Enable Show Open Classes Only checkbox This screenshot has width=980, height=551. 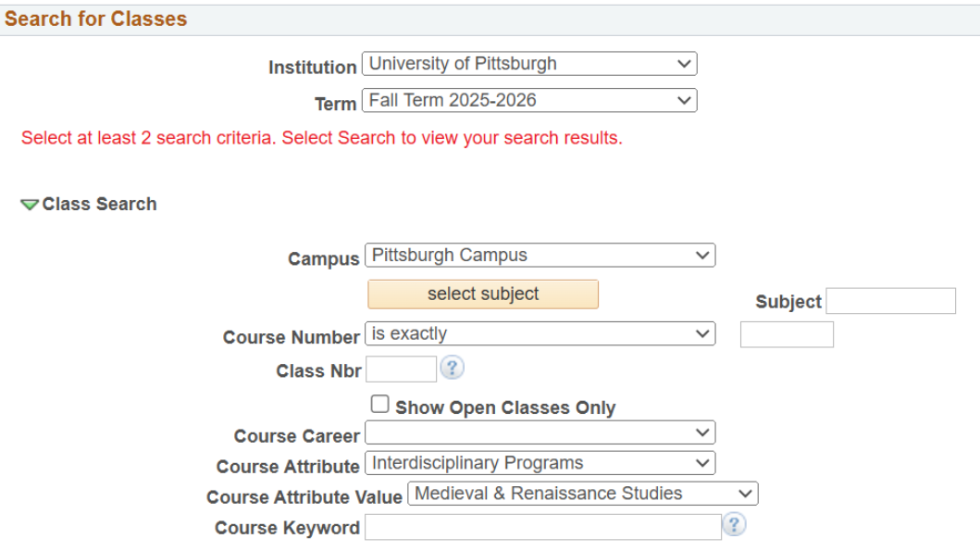pyautogui.click(x=379, y=405)
